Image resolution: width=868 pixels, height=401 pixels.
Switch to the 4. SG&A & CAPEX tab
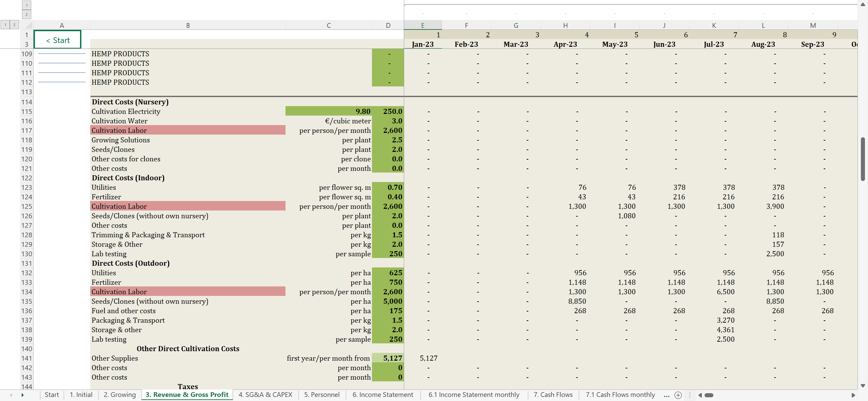(265, 395)
